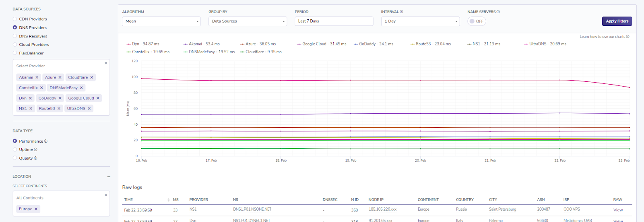Choose Uptime data type
This screenshot has height=222, width=644.
coord(15,149)
